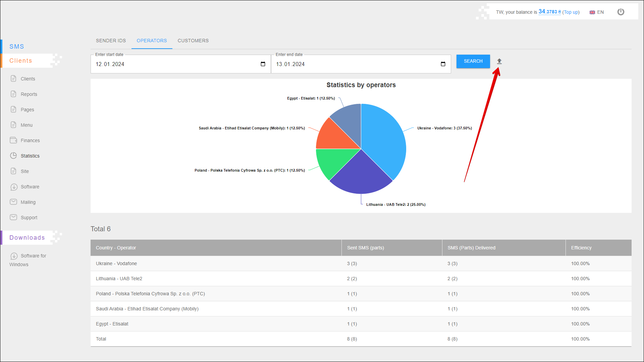Click the Reports document icon

(13, 94)
